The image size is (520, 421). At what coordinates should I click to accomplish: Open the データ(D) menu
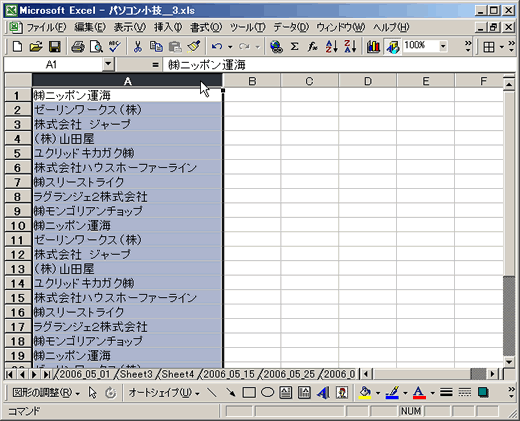(x=291, y=27)
